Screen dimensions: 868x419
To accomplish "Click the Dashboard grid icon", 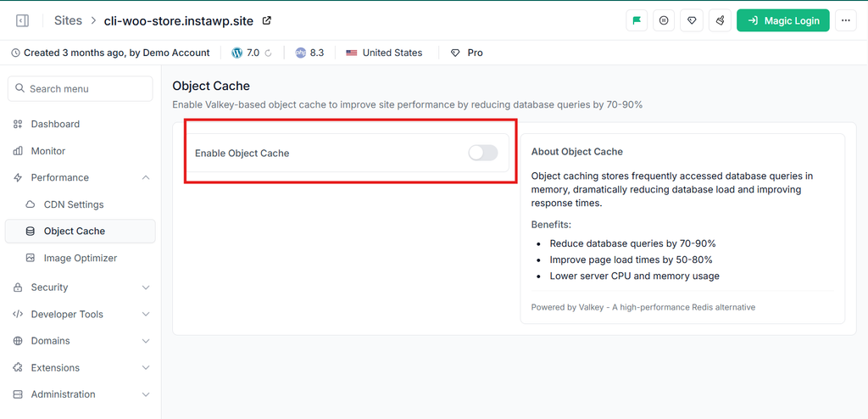I will (x=18, y=124).
